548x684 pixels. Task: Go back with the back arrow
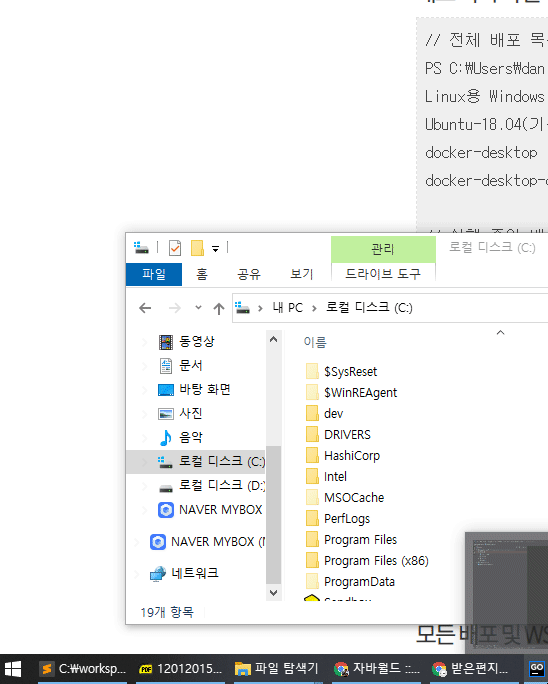tap(145, 308)
